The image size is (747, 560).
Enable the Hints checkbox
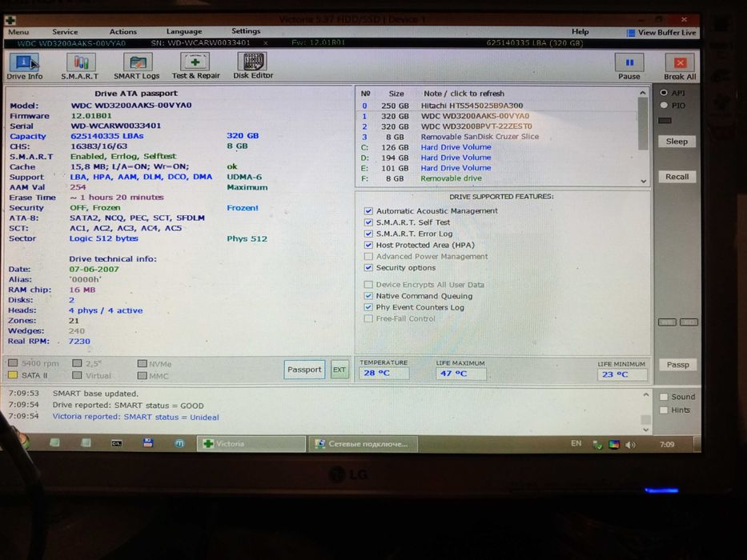664,410
